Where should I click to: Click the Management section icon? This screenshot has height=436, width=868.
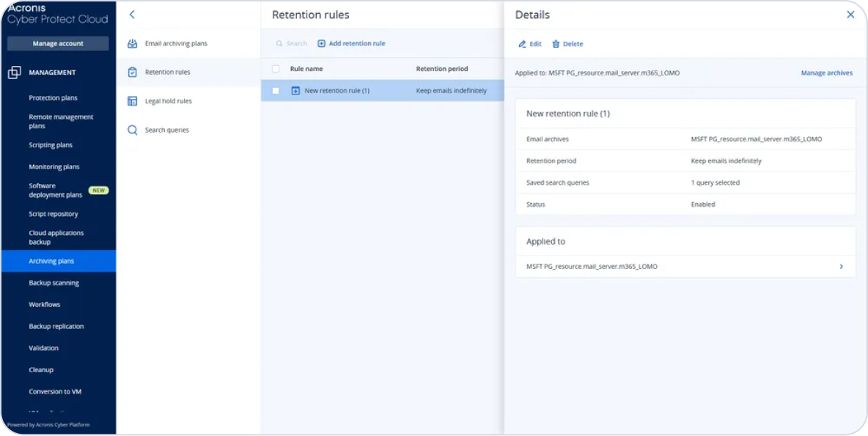[14, 73]
